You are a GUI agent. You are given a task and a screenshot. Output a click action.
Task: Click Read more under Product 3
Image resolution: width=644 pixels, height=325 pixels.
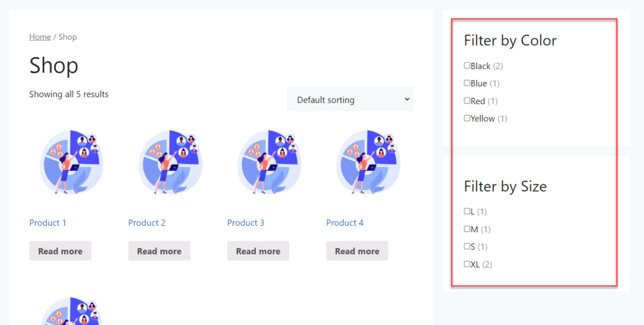258,251
